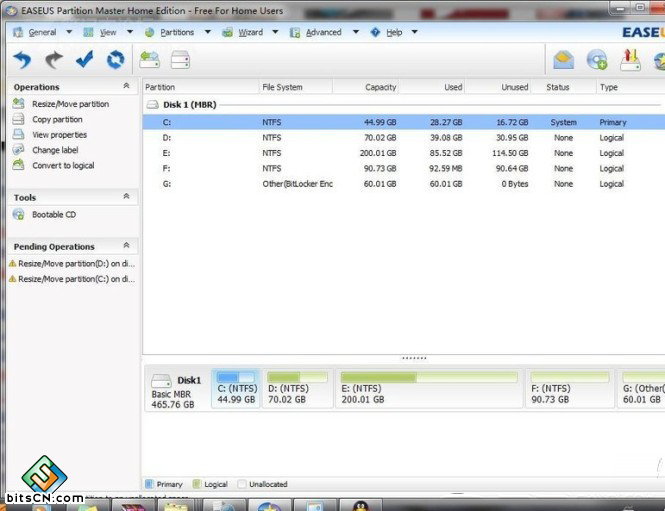Open the Partitions menu

pyautogui.click(x=177, y=32)
